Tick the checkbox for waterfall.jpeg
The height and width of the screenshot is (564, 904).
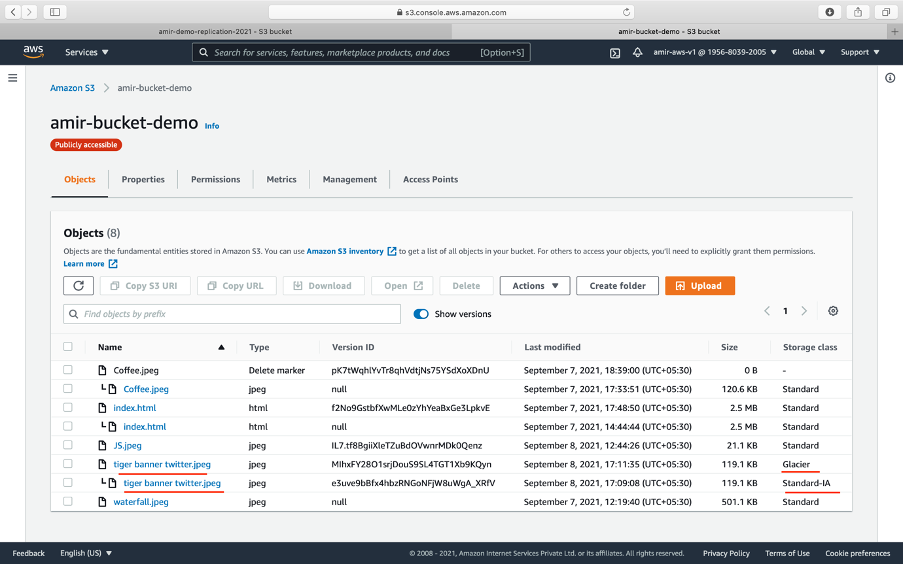[68, 501]
